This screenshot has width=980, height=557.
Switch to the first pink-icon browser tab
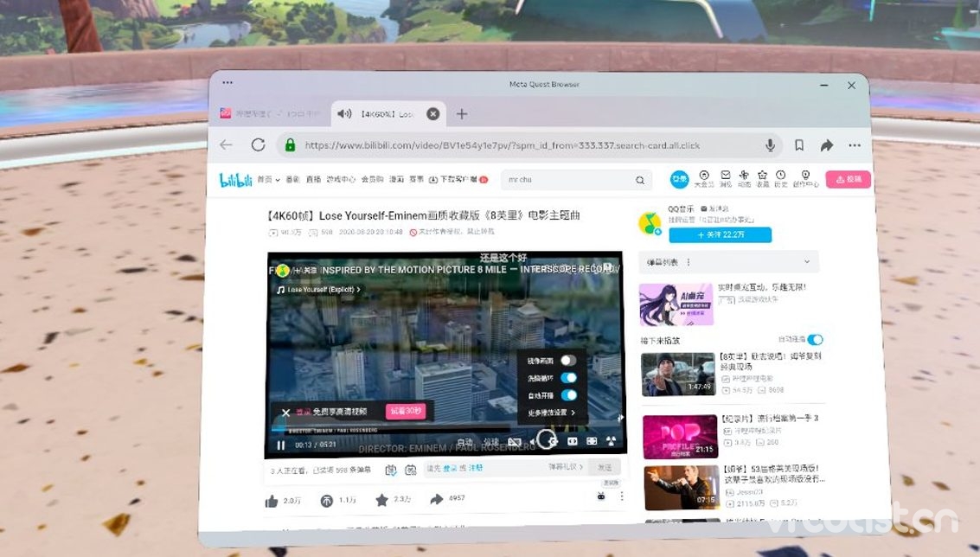point(270,114)
